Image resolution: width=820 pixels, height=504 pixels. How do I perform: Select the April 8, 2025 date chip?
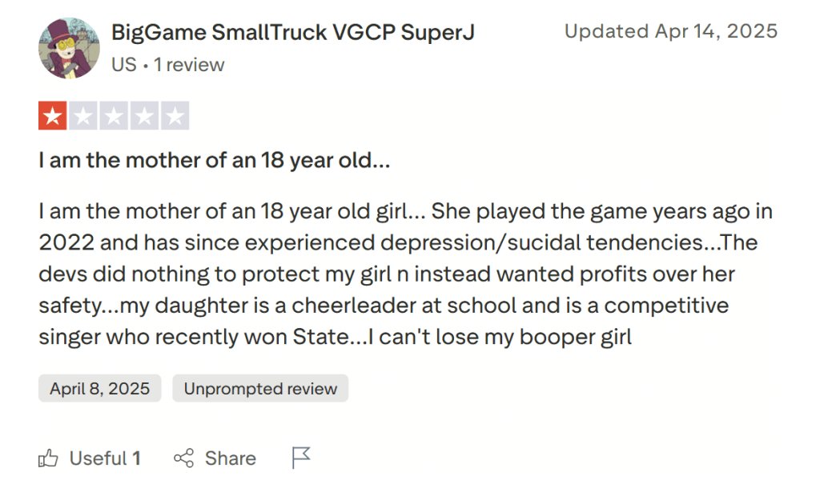[99, 388]
